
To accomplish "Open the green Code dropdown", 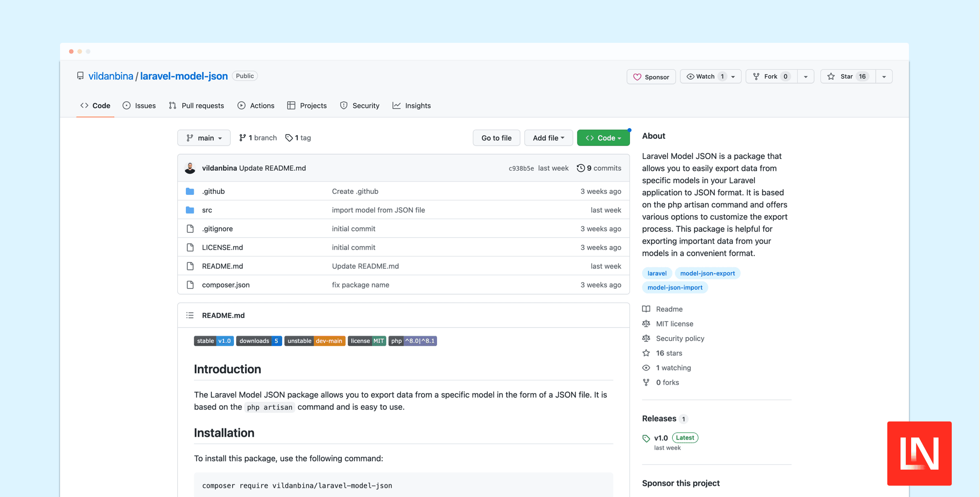I will (x=603, y=138).
